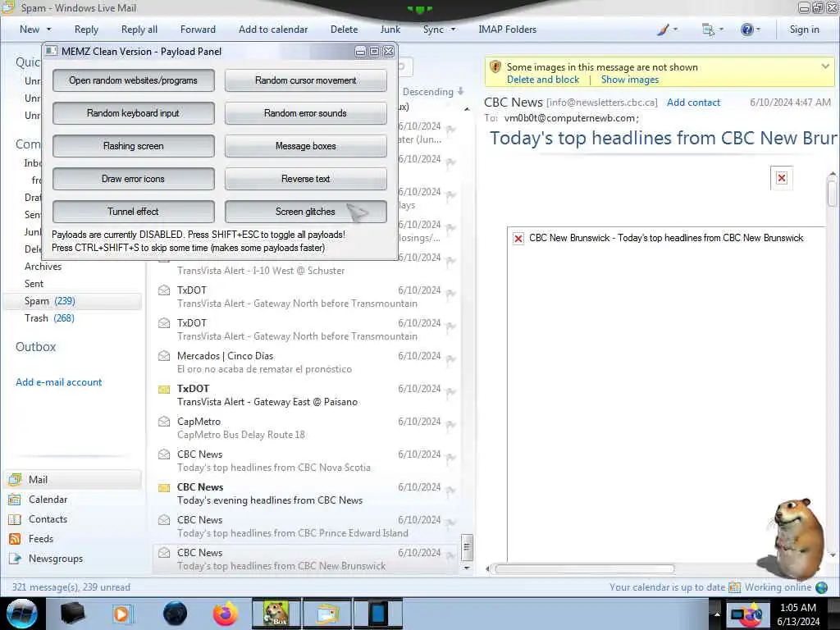The width and height of the screenshot is (840, 630).
Task: Flag the CBC Prince Edward Island message
Action: point(451,523)
